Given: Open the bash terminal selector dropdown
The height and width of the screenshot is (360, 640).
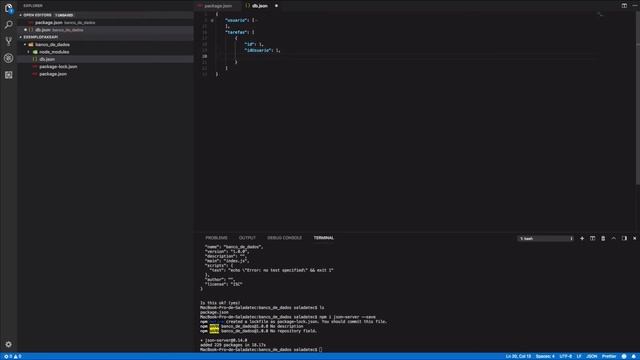Looking at the screenshot, I should [546, 238].
